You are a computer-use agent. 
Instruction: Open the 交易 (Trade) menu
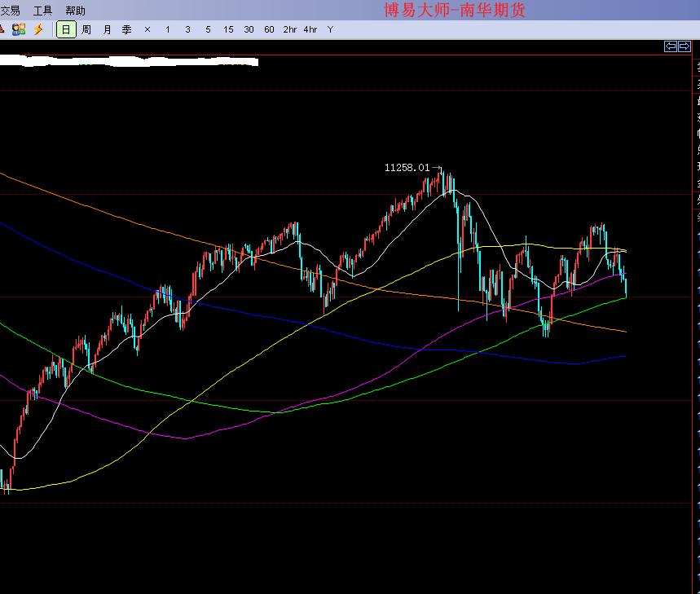11,11
